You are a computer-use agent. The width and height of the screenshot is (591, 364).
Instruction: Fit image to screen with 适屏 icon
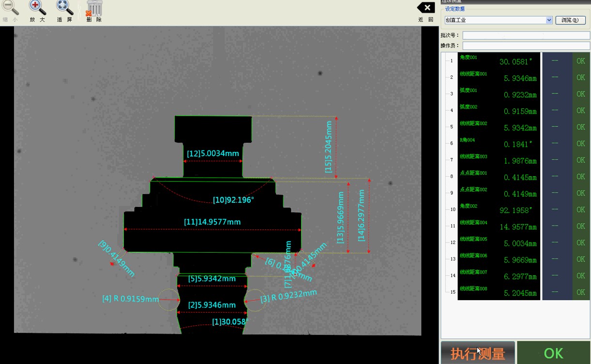coord(64,8)
